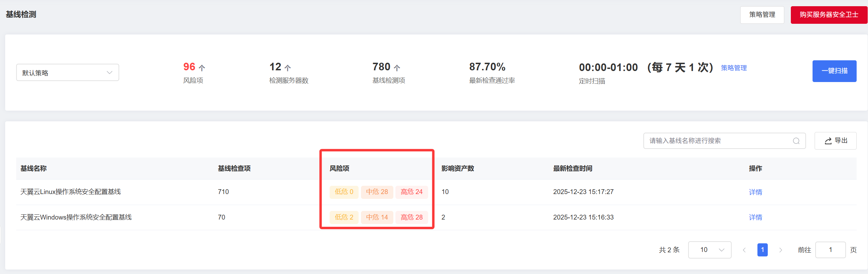The image size is (868, 274).
Task: Start scan with 一键扫描 button
Action: (x=834, y=71)
